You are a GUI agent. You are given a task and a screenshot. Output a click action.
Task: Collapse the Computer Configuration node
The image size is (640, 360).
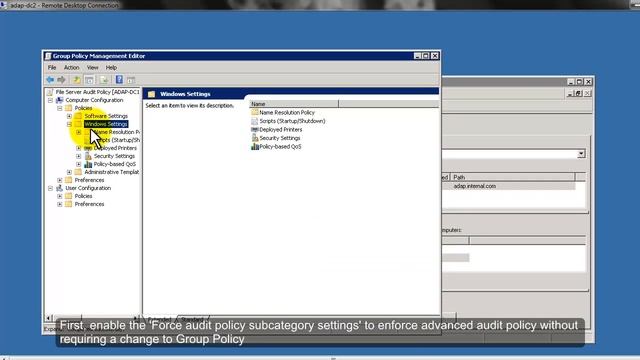point(50,100)
